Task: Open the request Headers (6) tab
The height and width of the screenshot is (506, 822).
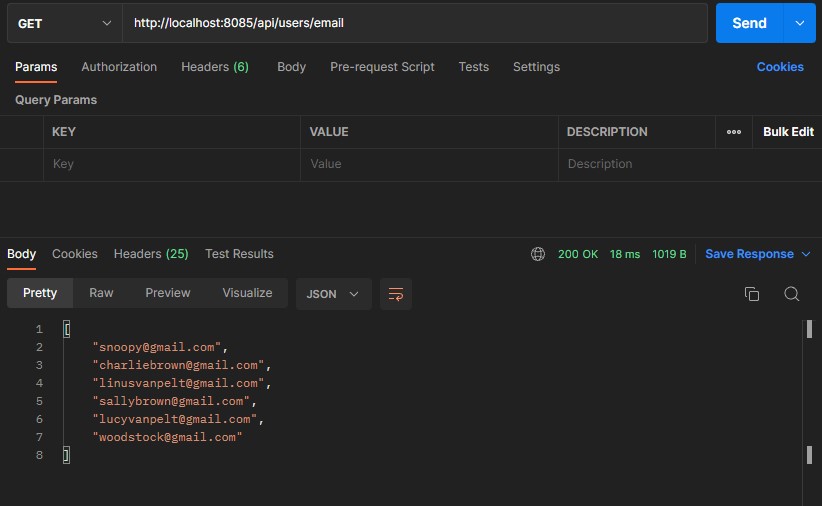Action: click(215, 67)
